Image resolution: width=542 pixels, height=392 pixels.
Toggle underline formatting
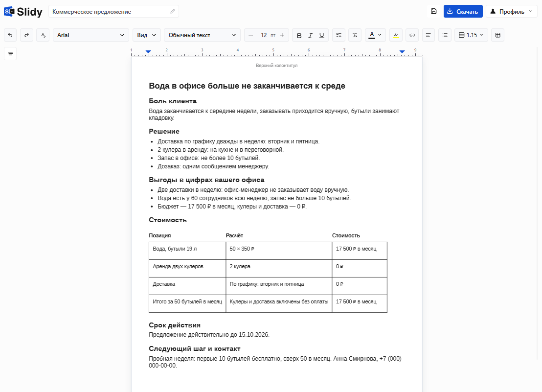[x=322, y=35]
